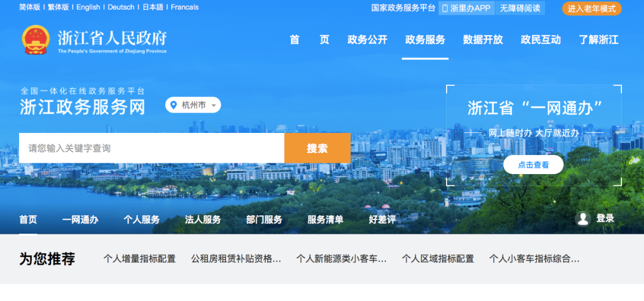Click 进入老年模式 button
This screenshot has height=301, width=644.
click(592, 8)
